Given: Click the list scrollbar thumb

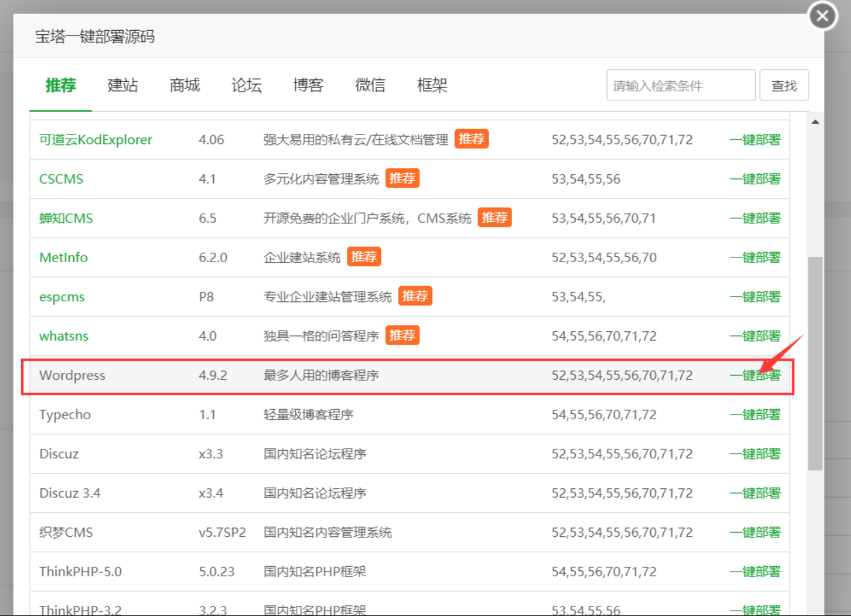Looking at the screenshot, I should coord(815,363).
